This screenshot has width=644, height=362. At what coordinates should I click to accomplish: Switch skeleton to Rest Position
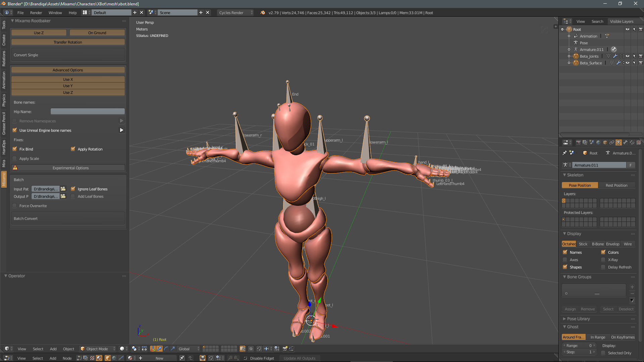point(616,185)
